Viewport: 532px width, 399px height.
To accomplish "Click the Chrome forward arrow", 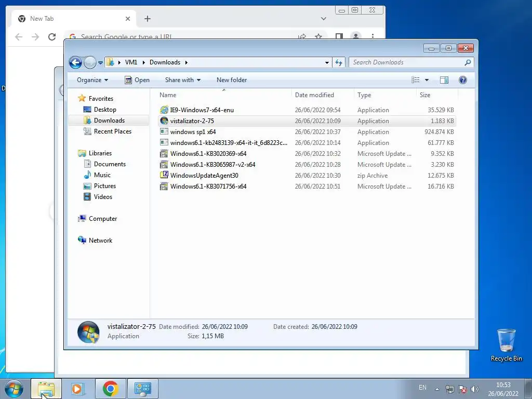I will pos(35,37).
